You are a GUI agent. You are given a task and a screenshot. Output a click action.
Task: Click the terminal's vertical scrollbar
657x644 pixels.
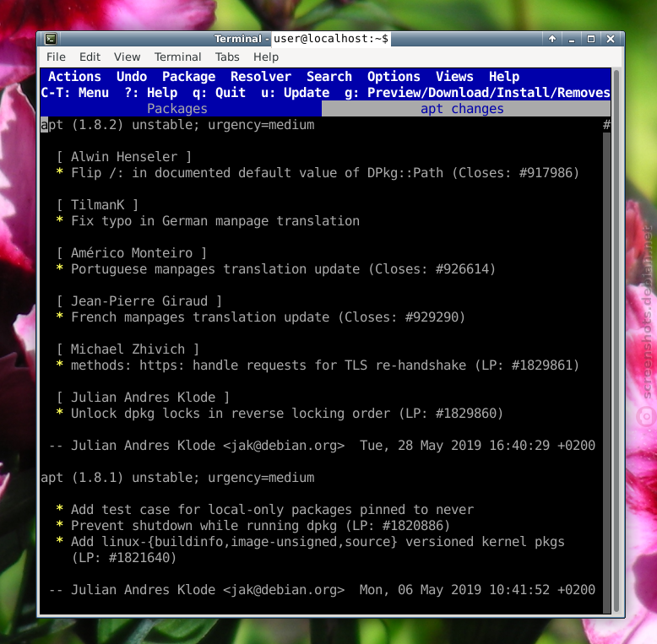[x=616, y=341]
